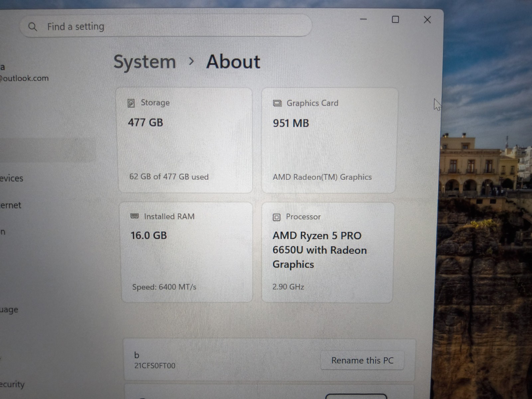
Task: Go back to System breadcrumb
Action: pos(145,62)
